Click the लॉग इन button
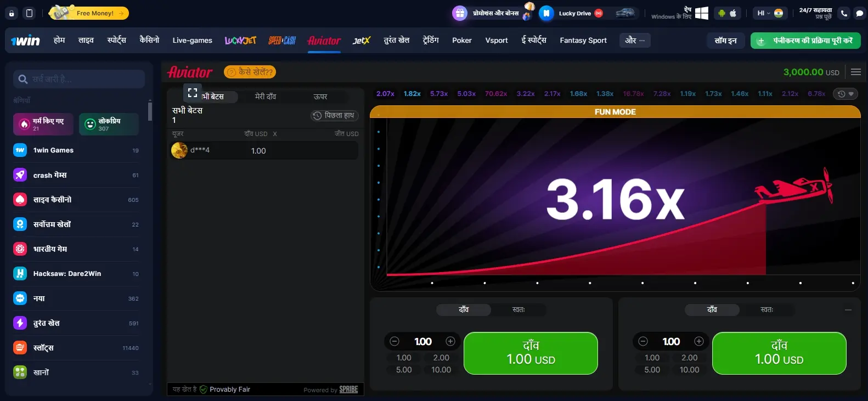This screenshot has height=401, width=868. click(726, 41)
